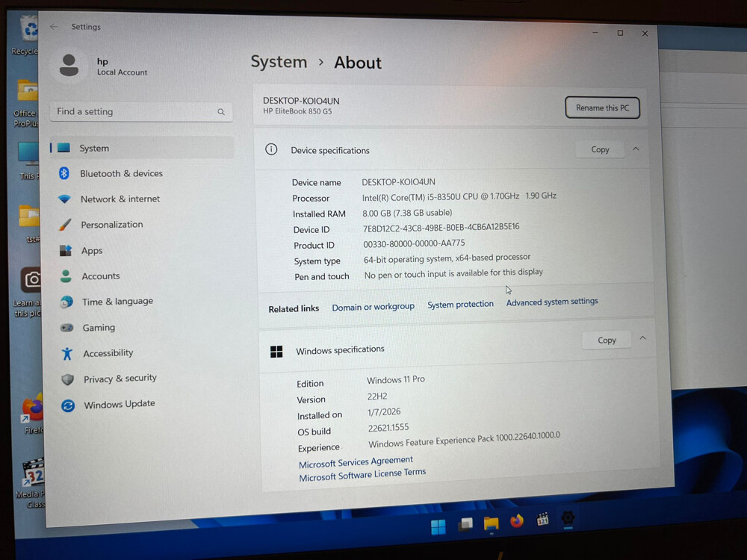The height and width of the screenshot is (560, 747).
Task: Click the Device ID value 7E8D12C2-43C8-49BE-B0EB-4CB6A12B5E16
Action: click(x=441, y=228)
